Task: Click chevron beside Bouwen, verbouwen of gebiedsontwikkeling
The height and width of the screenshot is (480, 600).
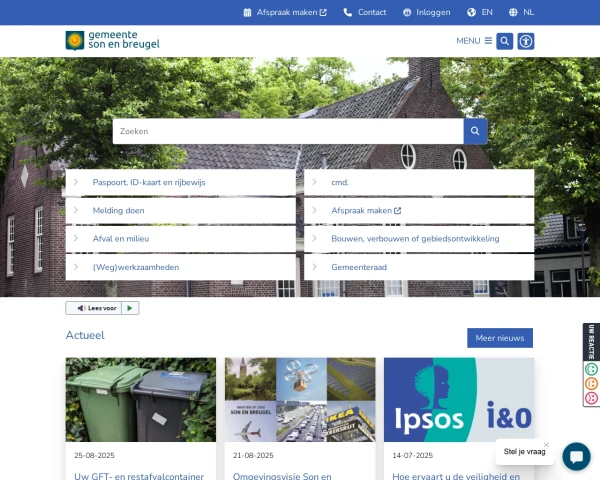Action: point(315,238)
